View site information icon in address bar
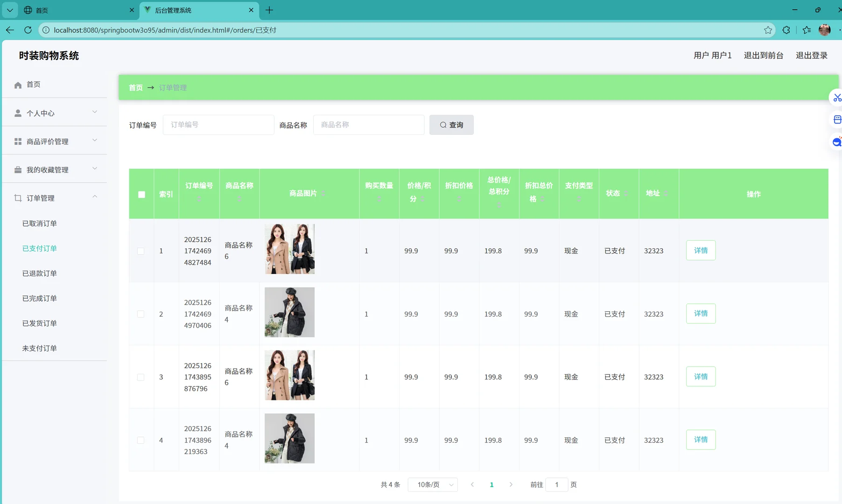Image resolution: width=842 pixels, height=504 pixels. 46,30
